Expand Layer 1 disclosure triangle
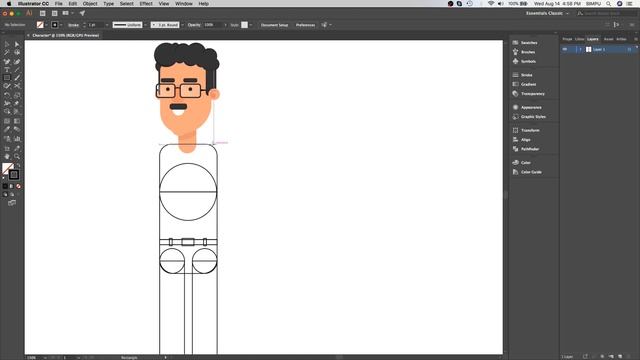Screen dimensions: 640x360 tap(580, 49)
